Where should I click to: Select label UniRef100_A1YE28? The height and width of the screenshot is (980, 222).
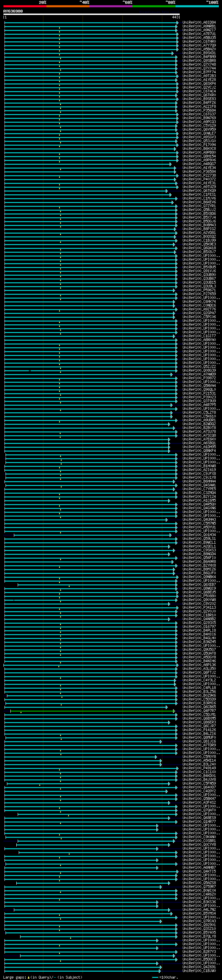(x=199, y=80)
